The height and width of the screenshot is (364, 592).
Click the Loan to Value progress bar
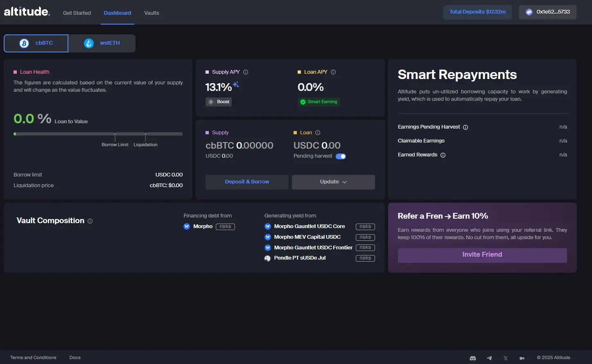pyautogui.click(x=98, y=134)
